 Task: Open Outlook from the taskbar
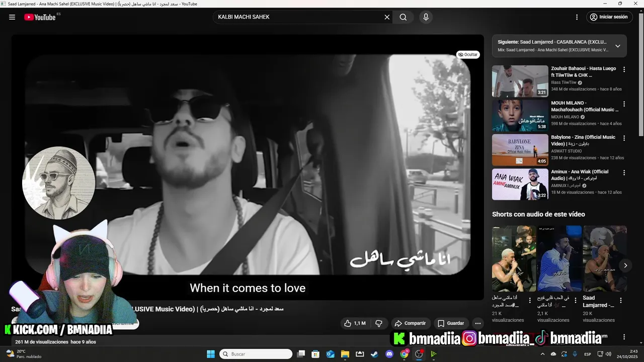tap(330, 354)
